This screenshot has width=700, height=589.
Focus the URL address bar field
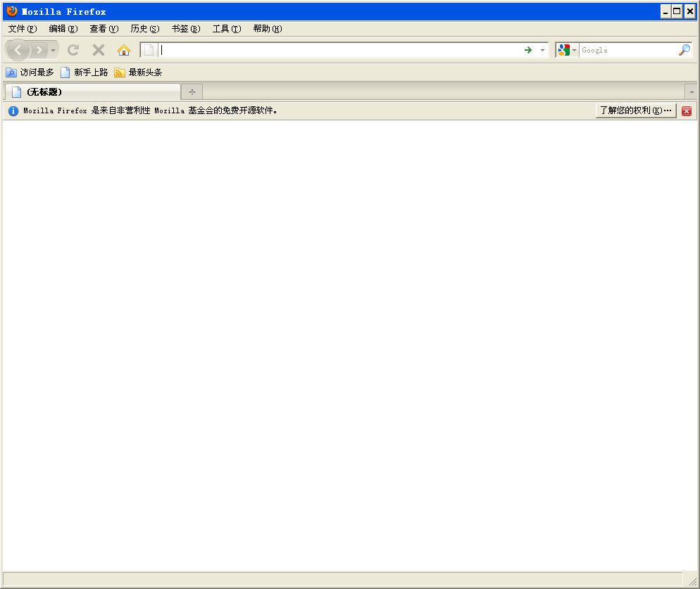click(x=339, y=50)
